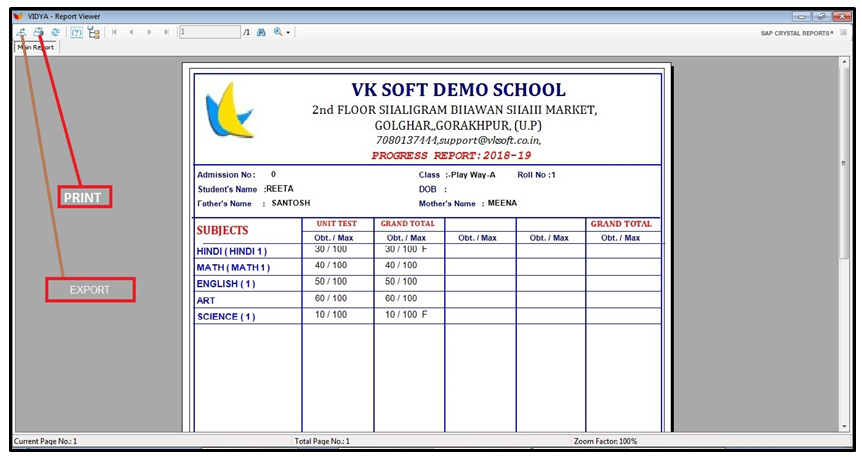Click Science grand total 10 / 100 F

tap(406, 315)
